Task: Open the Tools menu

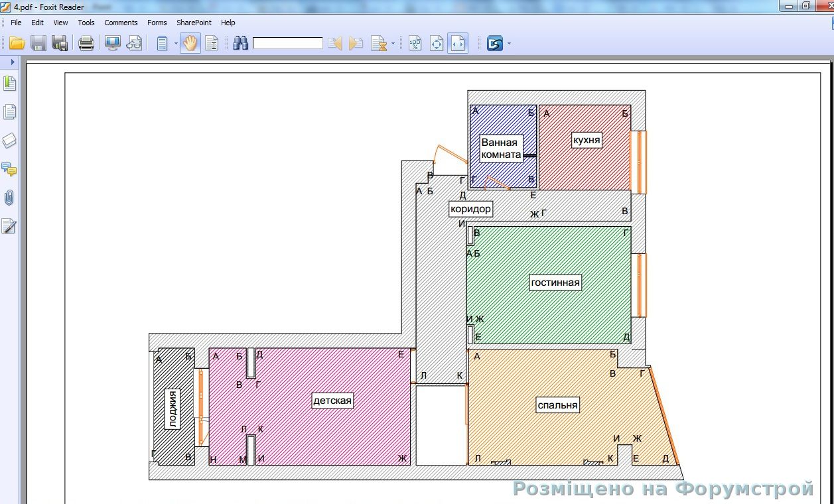Action: pos(86,23)
